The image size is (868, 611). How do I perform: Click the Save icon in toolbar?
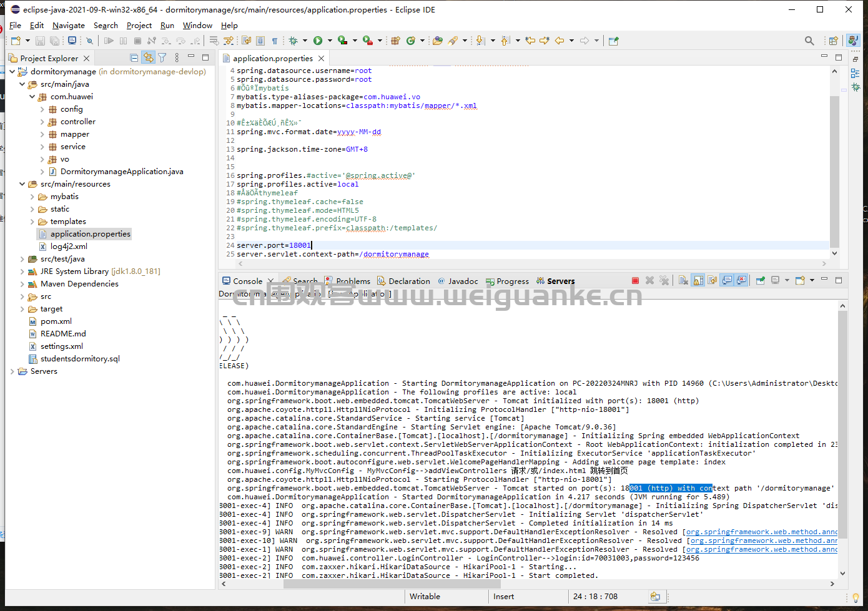pyautogui.click(x=40, y=41)
